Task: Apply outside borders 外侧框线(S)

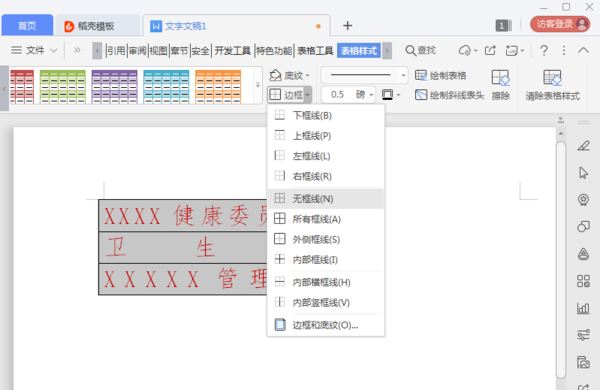Action: point(326,239)
